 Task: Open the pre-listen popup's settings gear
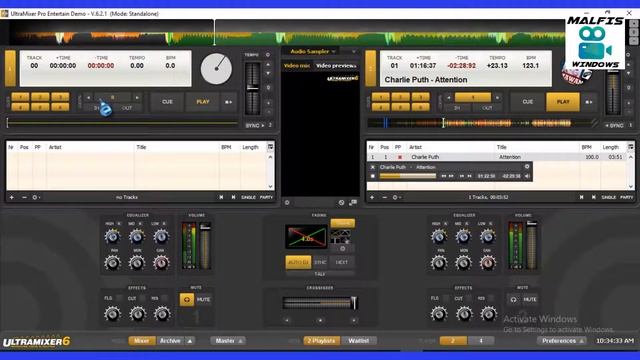527,167
